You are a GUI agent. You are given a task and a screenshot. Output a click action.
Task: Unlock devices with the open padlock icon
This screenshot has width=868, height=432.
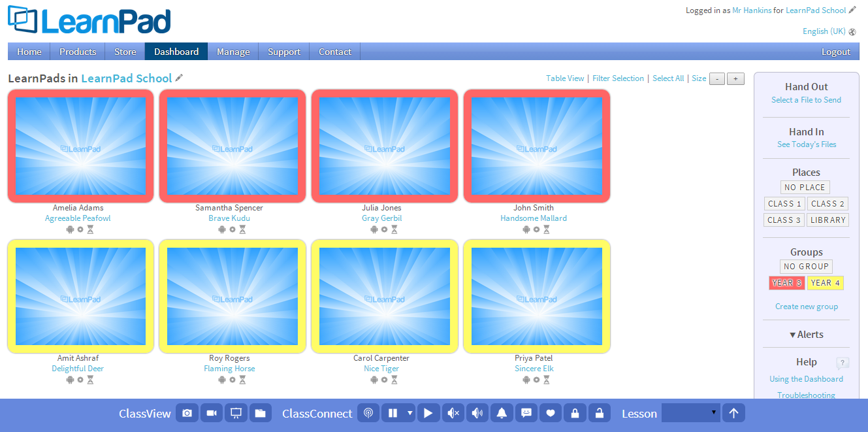600,413
